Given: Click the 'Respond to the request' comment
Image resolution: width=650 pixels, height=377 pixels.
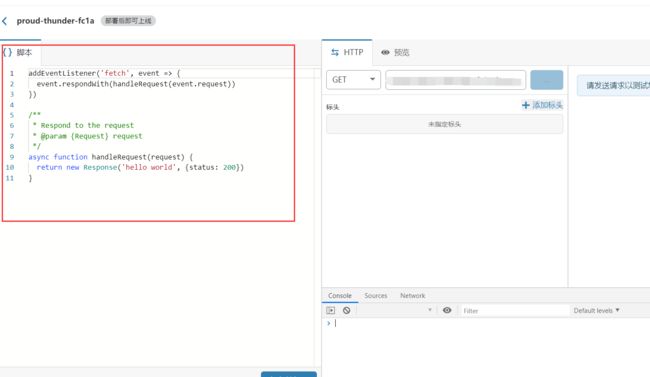Looking at the screenshot, I should click(x=87, y=126).
